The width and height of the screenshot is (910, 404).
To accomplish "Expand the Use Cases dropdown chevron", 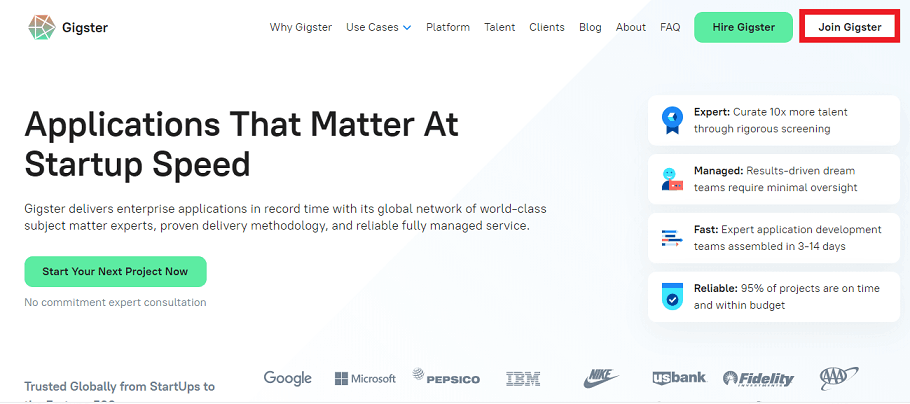I will pos(407,28).
